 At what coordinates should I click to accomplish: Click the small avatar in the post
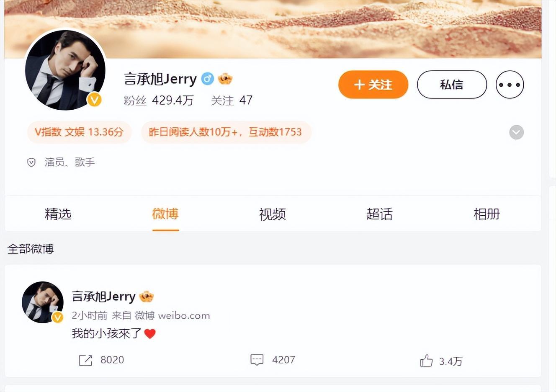pos(42,302)
